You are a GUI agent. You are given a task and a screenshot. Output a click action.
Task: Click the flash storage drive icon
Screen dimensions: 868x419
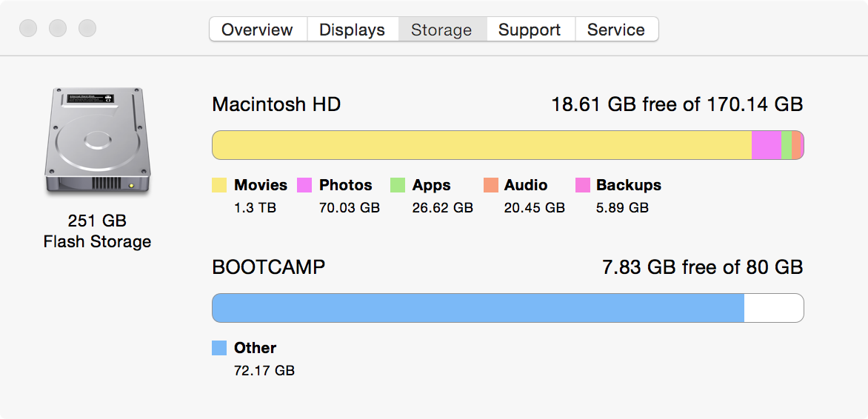[x=97, y=141]
